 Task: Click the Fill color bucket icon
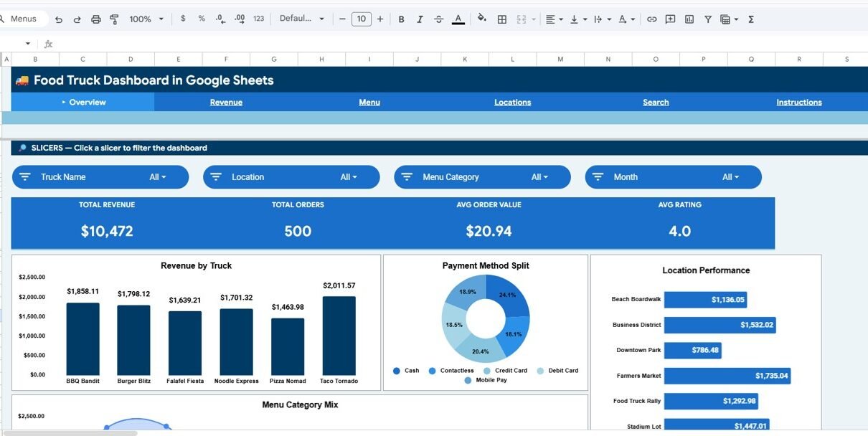click(482, 19)
